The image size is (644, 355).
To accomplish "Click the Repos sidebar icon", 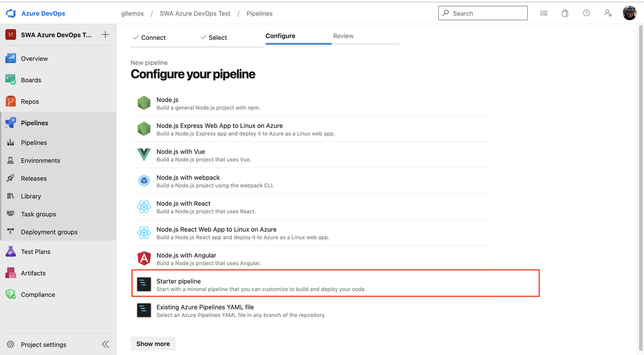I will 11,102.
